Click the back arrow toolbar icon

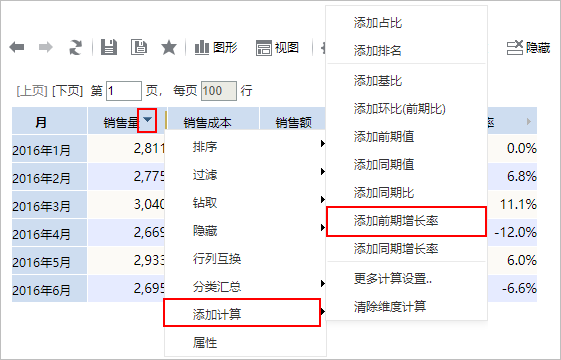click(17, 47)
